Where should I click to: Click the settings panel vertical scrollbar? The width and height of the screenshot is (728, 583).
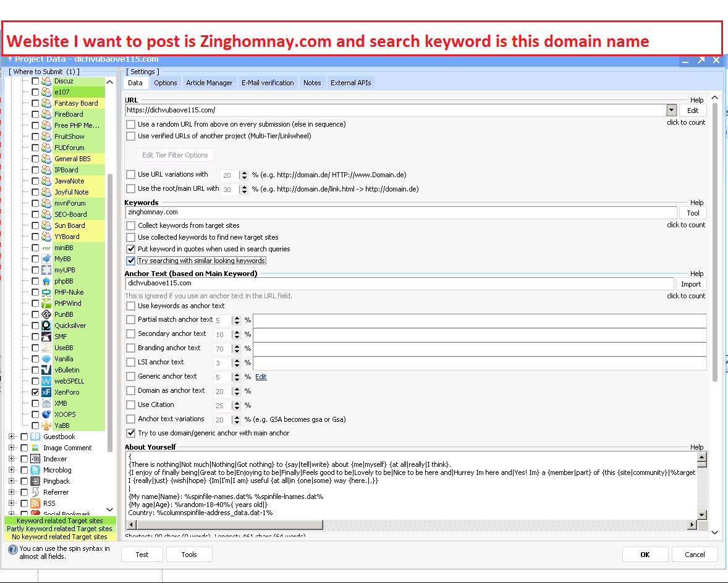[x=715, y=242]
